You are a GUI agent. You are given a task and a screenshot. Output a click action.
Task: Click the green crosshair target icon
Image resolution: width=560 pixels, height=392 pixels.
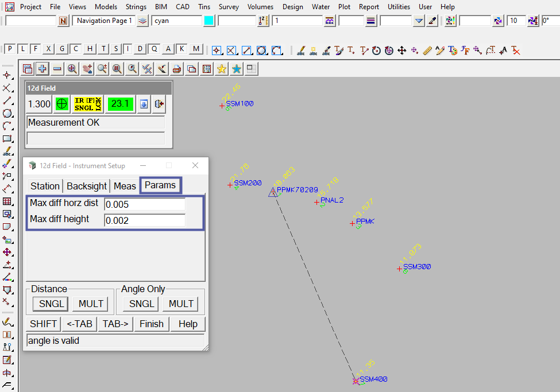pyautogui.click(x=62, y=104)
